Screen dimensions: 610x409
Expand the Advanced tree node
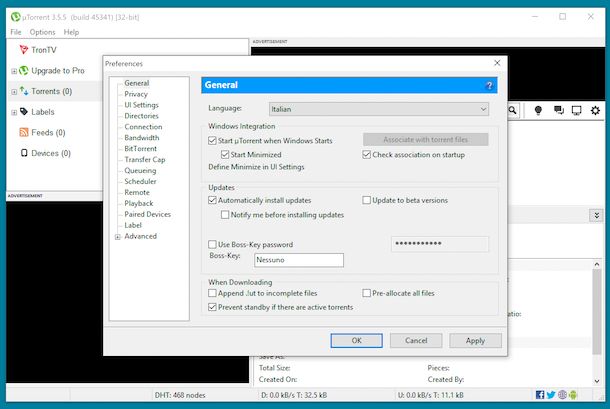click(117, 237)
